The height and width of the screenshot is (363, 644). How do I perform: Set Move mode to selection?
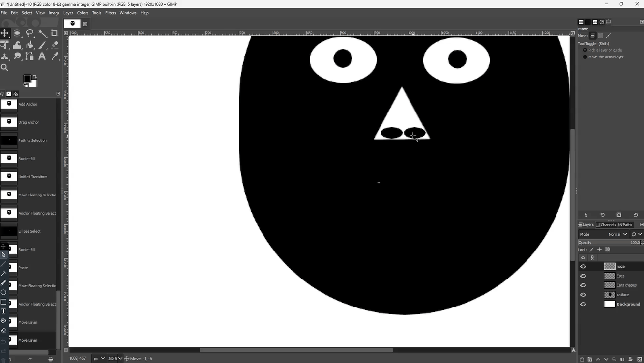point(601,36)
